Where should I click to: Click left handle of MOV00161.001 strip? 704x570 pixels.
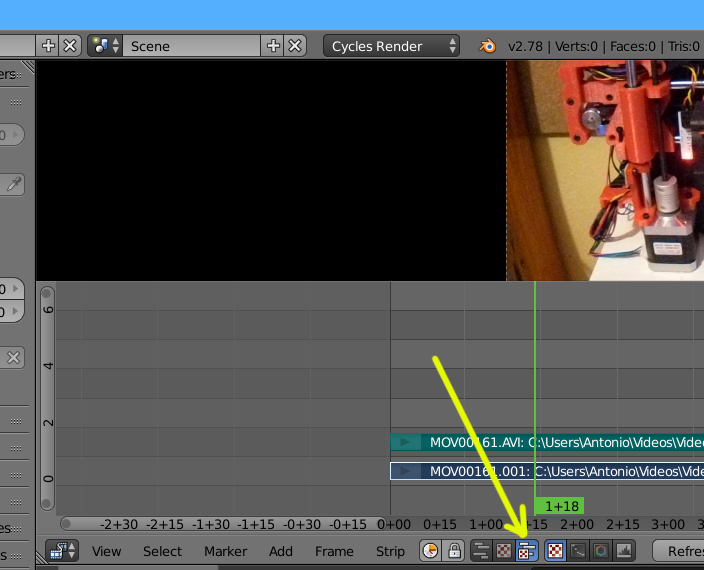click(405, 471)
